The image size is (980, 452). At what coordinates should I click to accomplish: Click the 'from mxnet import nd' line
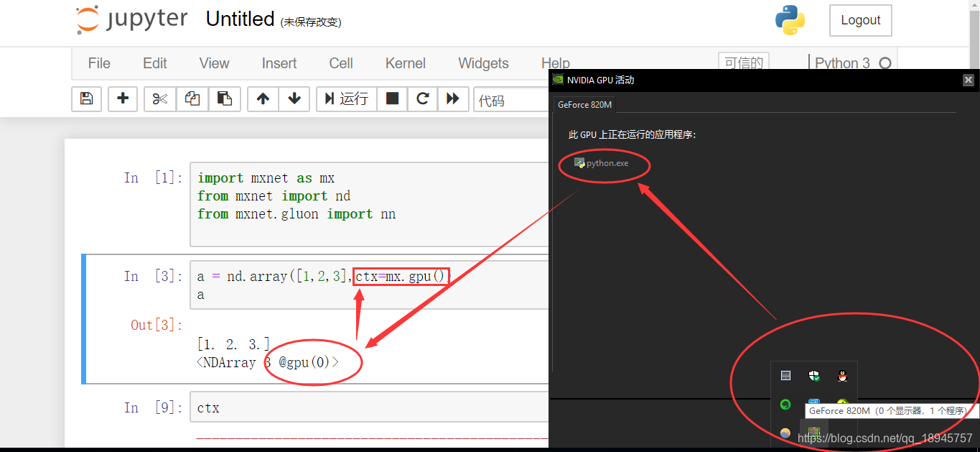pyautogui.click(x=274, y=196)
